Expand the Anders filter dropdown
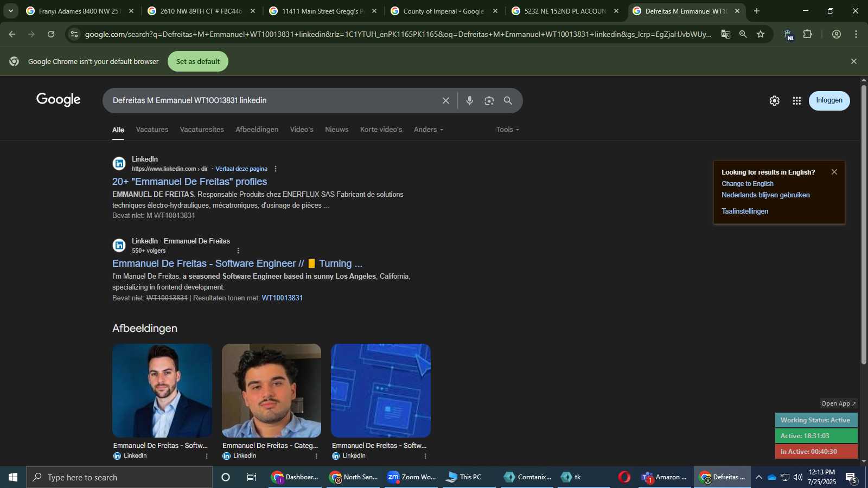Screen dimensions: 868x488 429,130
